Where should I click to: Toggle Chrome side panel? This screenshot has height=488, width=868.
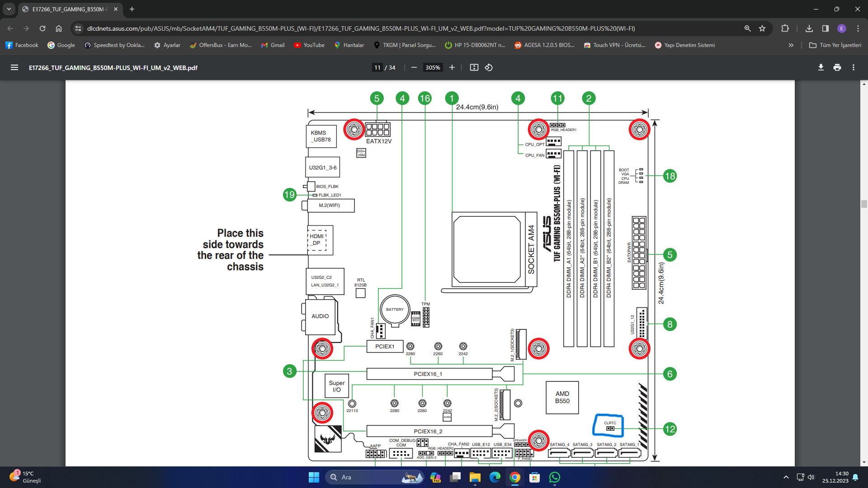(825, 28)
